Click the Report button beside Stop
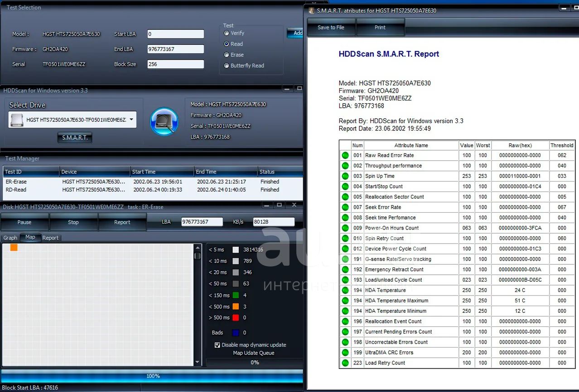Screen dimensions: 579x392 (122, 222)
